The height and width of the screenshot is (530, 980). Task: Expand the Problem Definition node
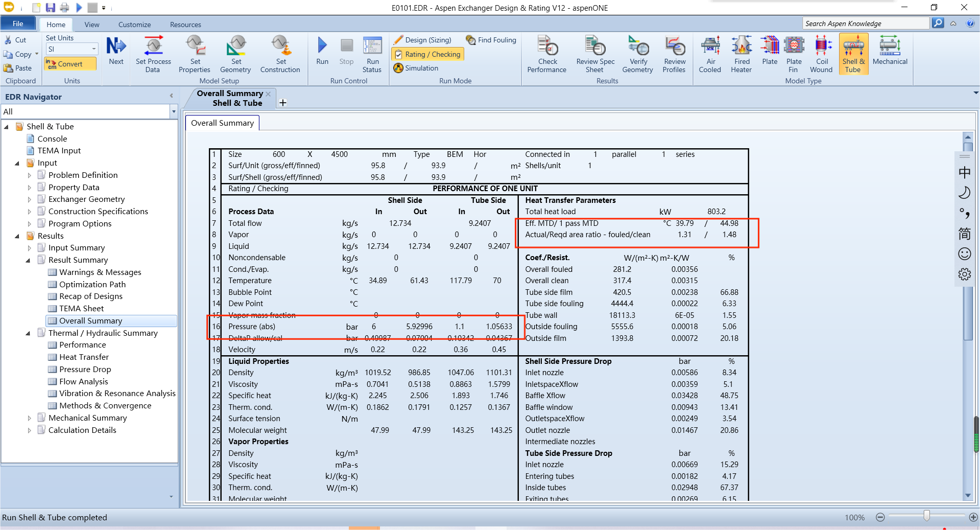tap(29, 175)
